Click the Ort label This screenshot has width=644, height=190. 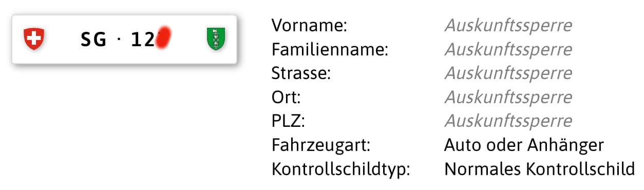[286, 97]
